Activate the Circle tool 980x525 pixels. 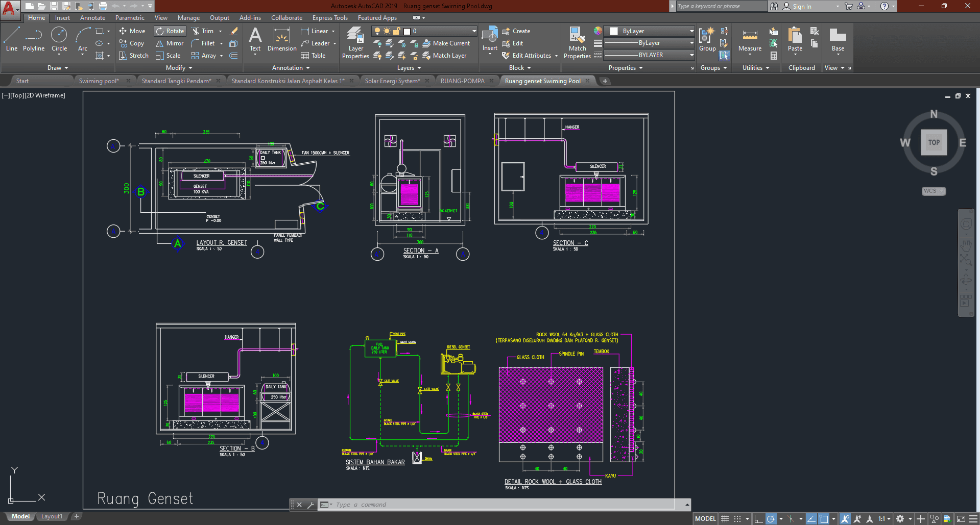click(59, 40)
